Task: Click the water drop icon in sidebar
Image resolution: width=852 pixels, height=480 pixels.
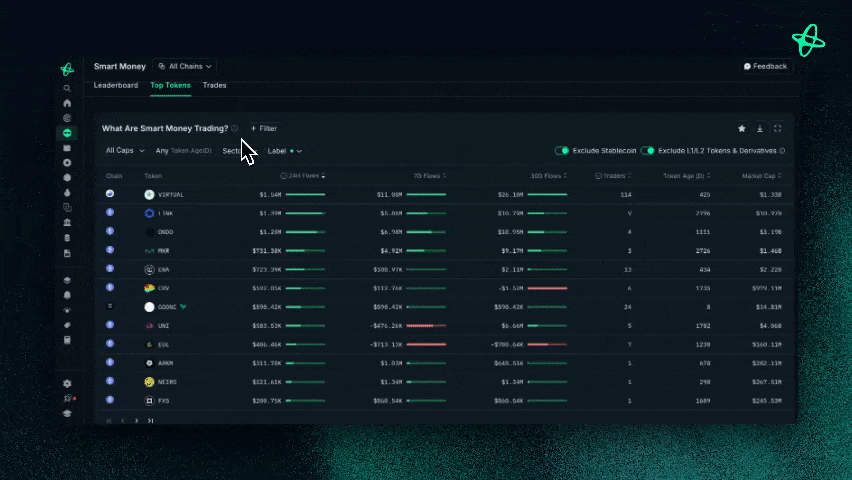Action: point(67,192)
